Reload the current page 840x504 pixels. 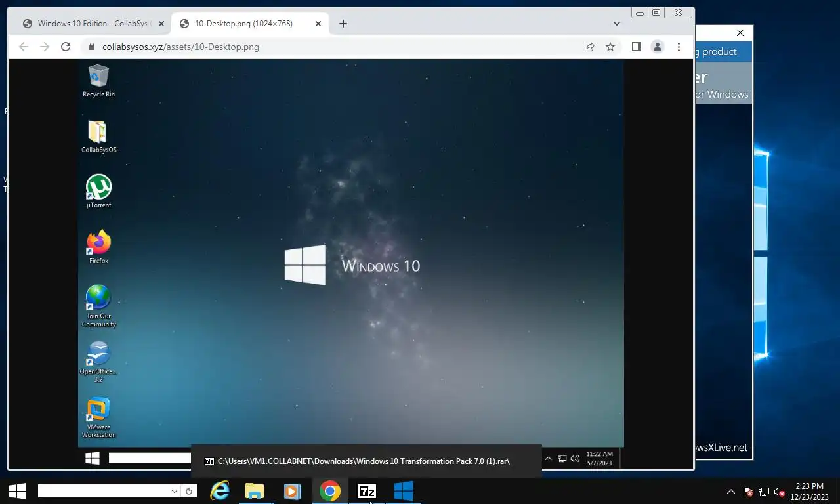[x=66, y=47]
